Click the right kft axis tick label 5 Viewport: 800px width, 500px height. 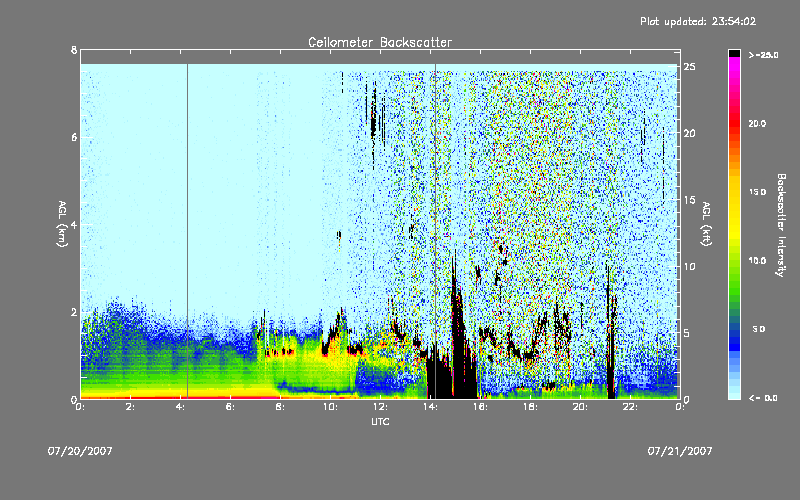pos(687,333)
